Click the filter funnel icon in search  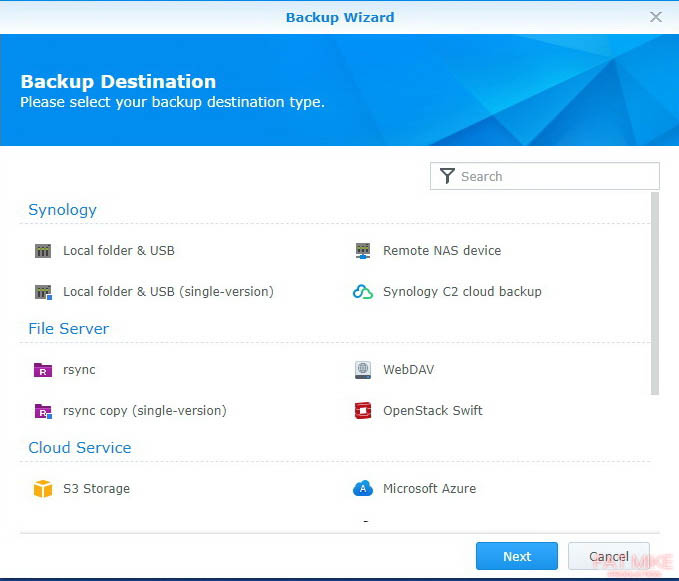[447, 176]
